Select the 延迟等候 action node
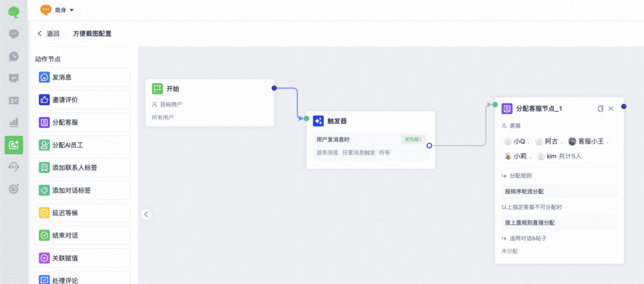 tap(82, 213)
